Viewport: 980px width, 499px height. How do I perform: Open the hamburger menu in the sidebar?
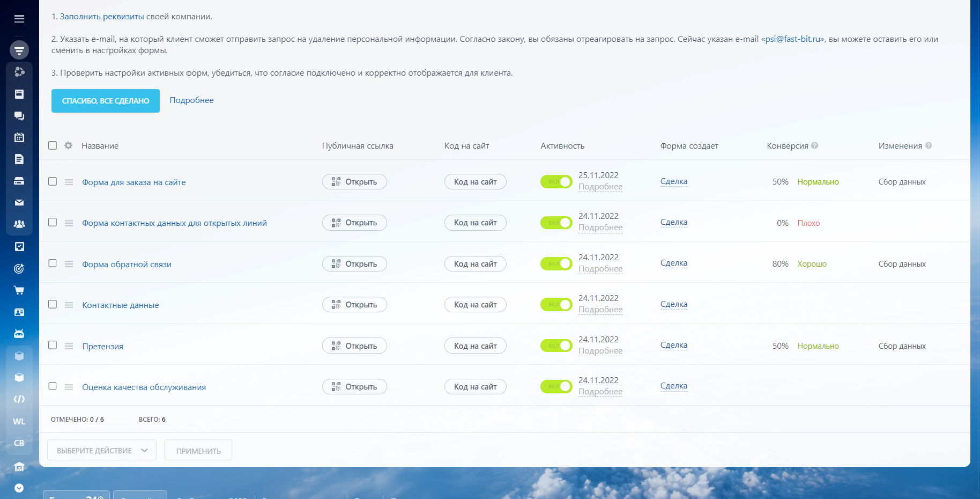(19, 19)
